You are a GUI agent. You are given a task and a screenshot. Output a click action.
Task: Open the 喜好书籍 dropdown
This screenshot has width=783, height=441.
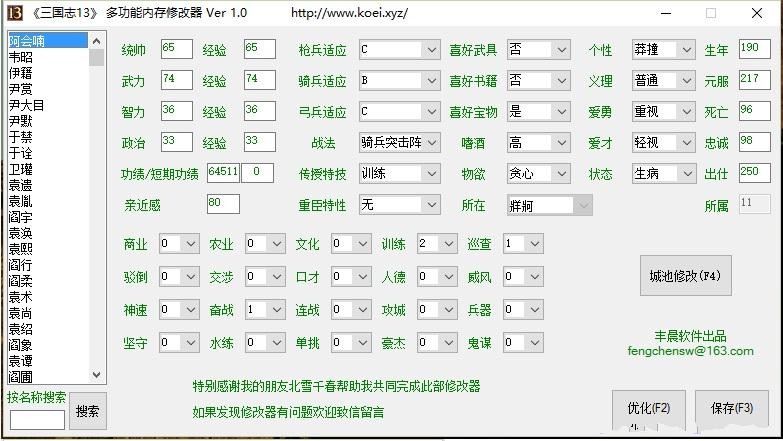pos(538,81)
